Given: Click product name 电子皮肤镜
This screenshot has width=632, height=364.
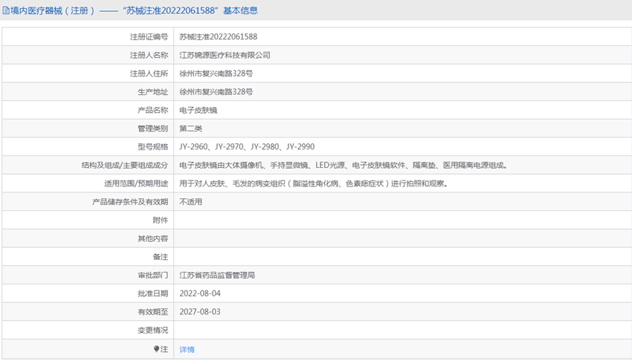Looking at the screenshot, I should pyautogui.click(x=198, y=110).
